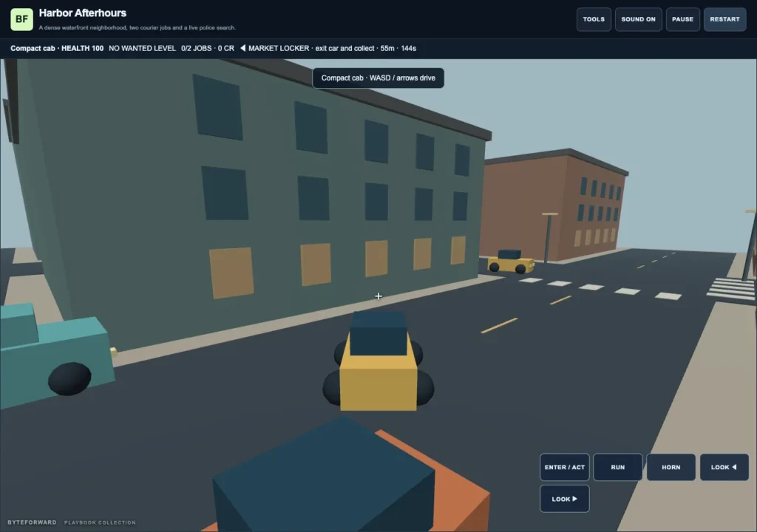Click the BF logo badge
Image resolution: width=757 pixels, height=532 pixels.
21,19
